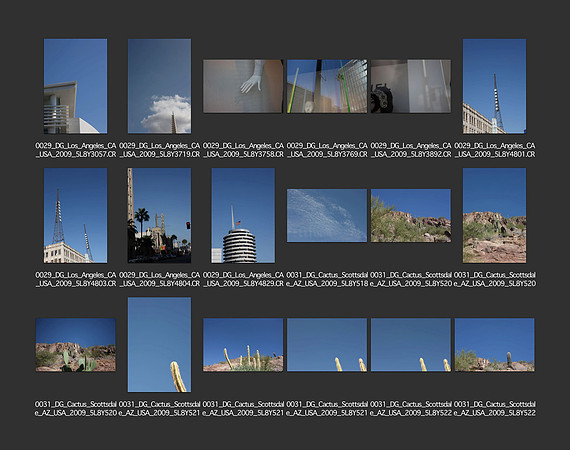
Task: Select the filename under portrait rocky hillside
Action: click(494, 279)
